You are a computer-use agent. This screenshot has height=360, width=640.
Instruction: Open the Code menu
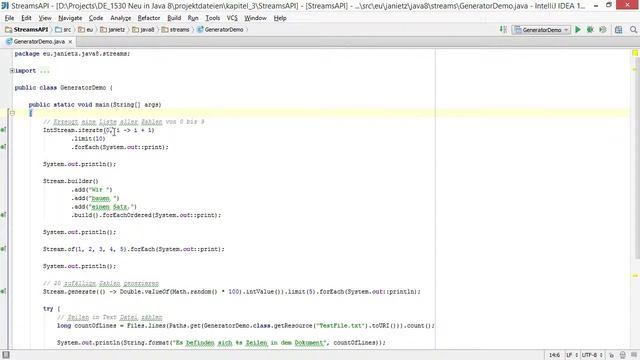(96, 18)
